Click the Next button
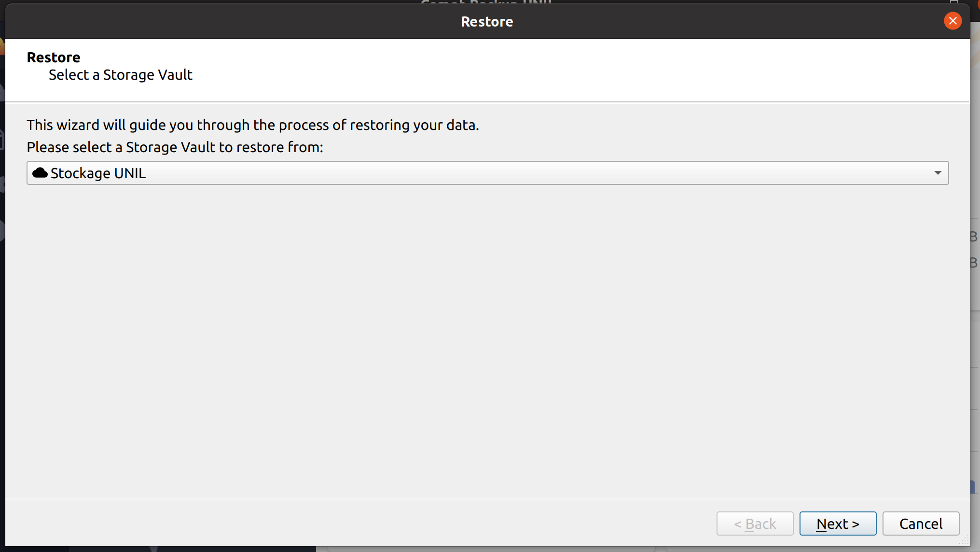 pyautogui.click(x=838, y=524)
